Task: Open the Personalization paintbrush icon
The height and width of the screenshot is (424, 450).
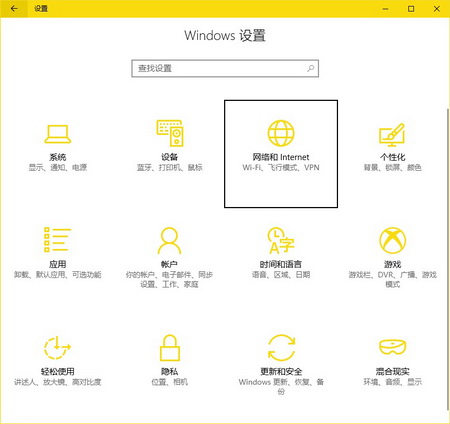Action: pyautogui.click(x=392, y=135)
